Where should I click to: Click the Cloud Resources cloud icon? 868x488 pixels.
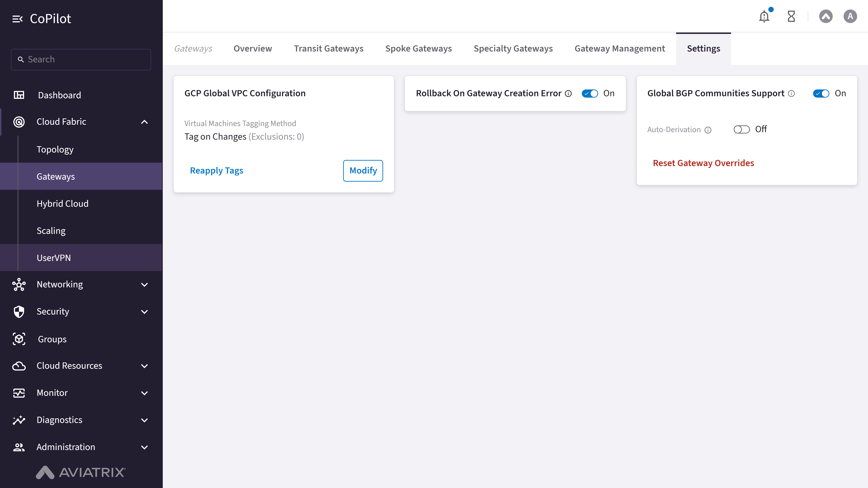point(19,366)
